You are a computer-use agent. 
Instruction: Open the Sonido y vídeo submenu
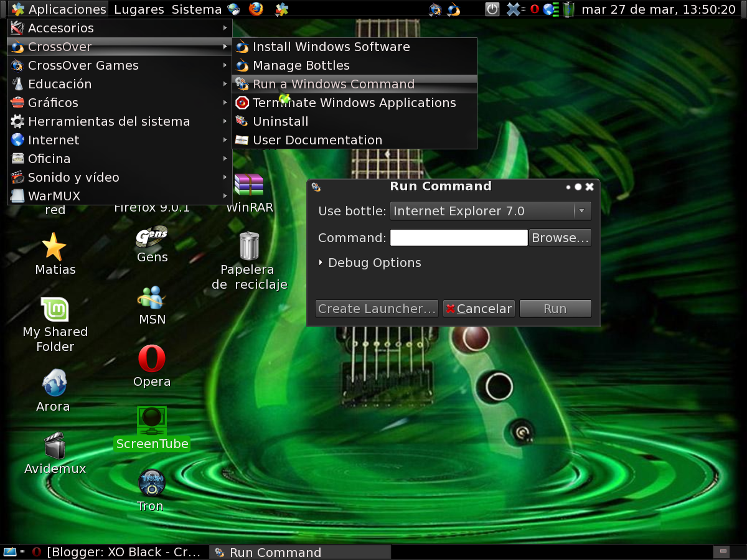click(x=120, y=177)
